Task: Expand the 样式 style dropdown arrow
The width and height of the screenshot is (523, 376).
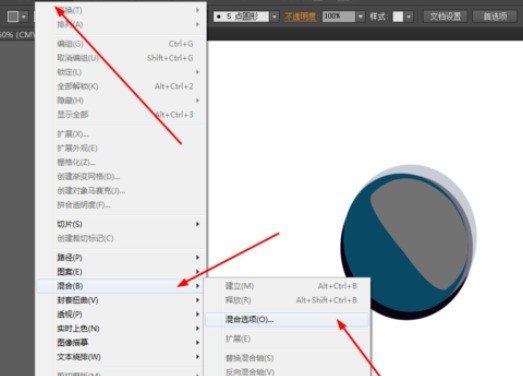Action: click(409, 16)
